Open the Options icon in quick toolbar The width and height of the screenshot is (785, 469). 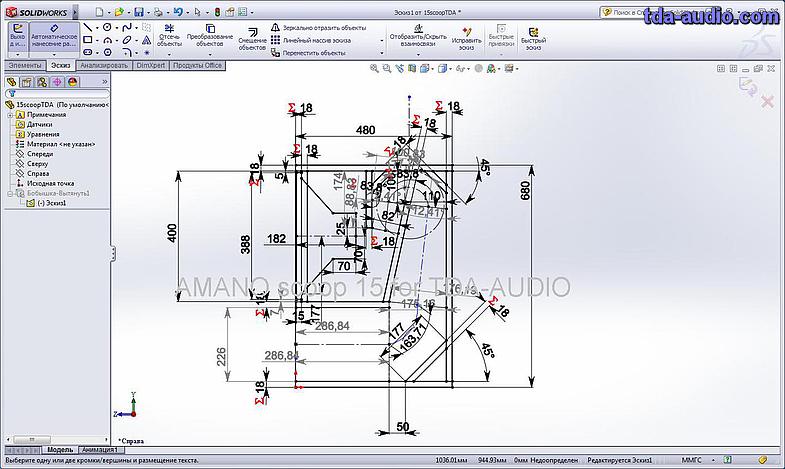[243, 12]
